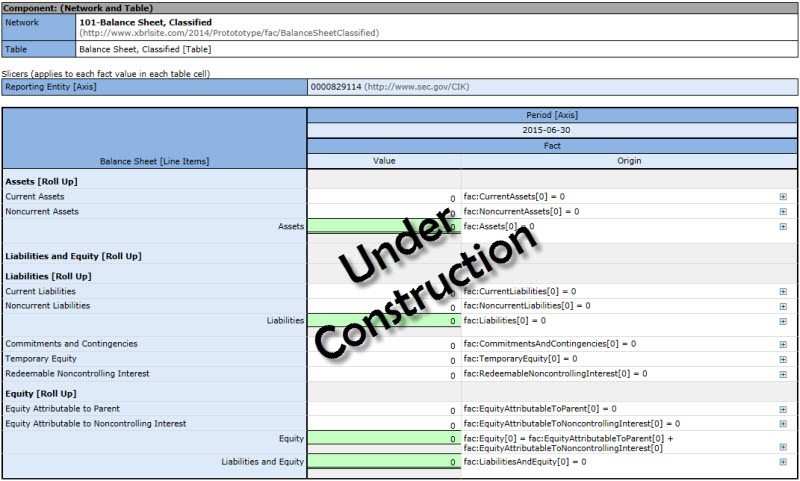The height and width of the screenshot is (481, 800).
Task: Open the BalanceSheetClassified network URL
Action: coord(229,33)
